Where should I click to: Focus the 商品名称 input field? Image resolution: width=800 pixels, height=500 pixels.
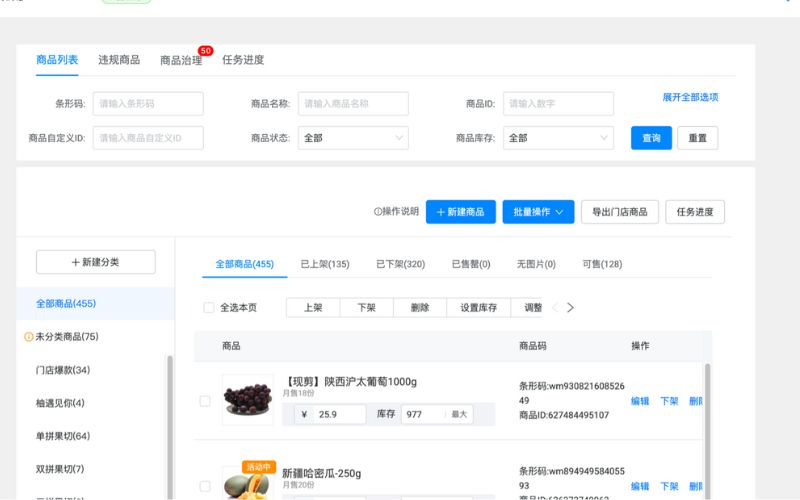353,104
